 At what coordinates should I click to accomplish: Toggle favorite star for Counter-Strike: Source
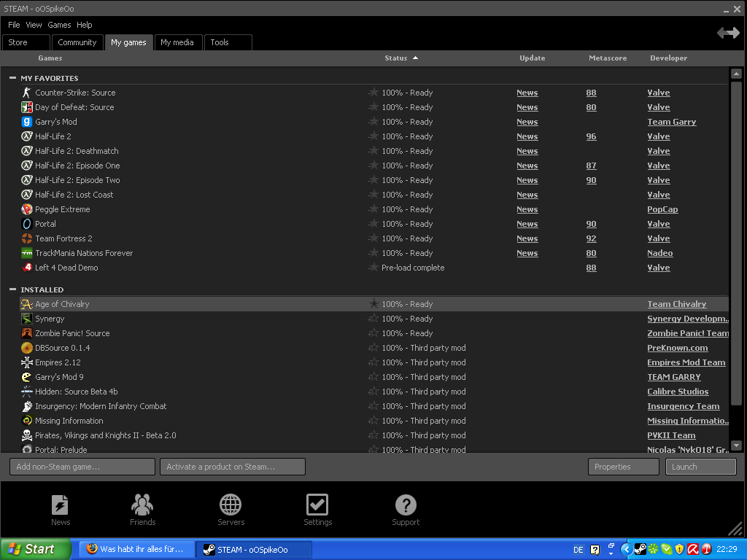coord(373,93)
